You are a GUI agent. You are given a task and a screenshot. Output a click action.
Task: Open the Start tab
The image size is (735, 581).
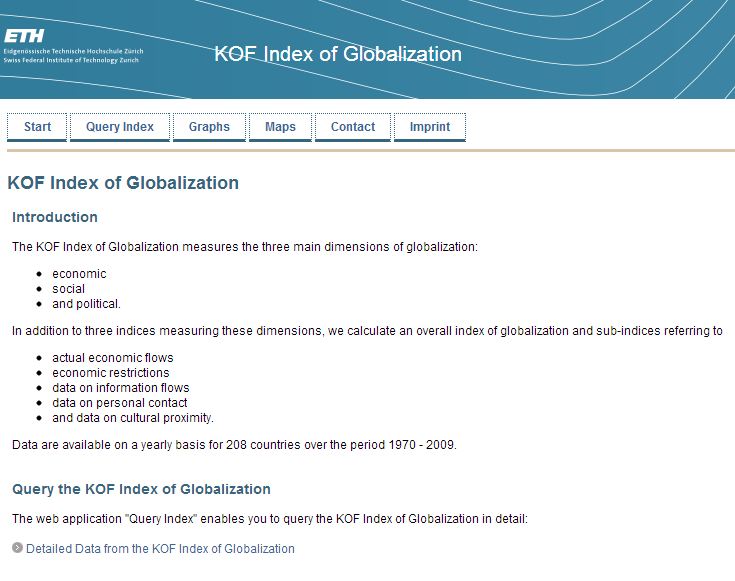[38, 127]
